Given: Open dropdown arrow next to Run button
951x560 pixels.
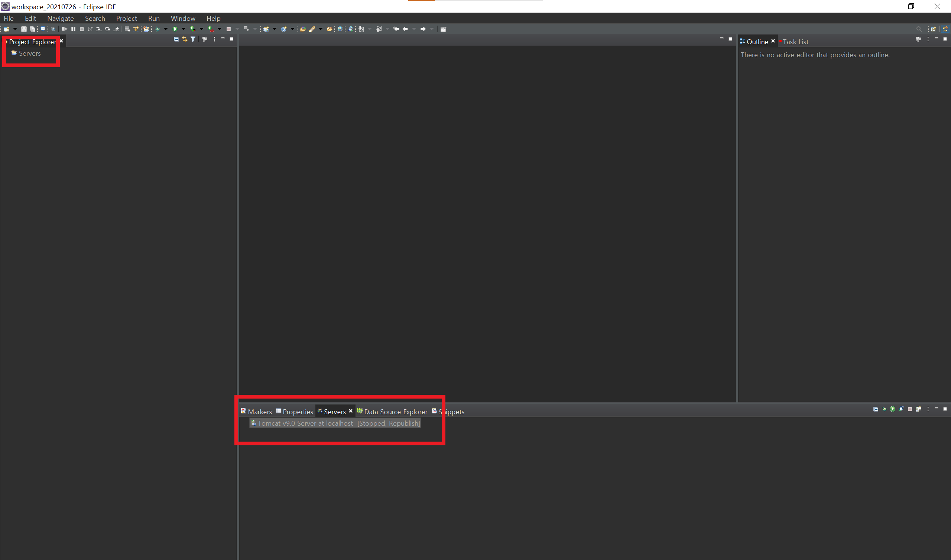Looking at the screenshot, I should (x=184, y=29).
